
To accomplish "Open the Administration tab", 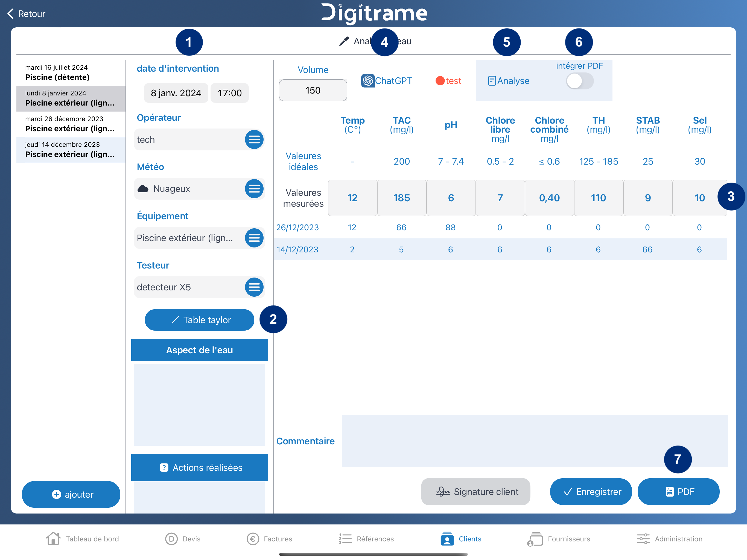I will (x=670, y=539).
